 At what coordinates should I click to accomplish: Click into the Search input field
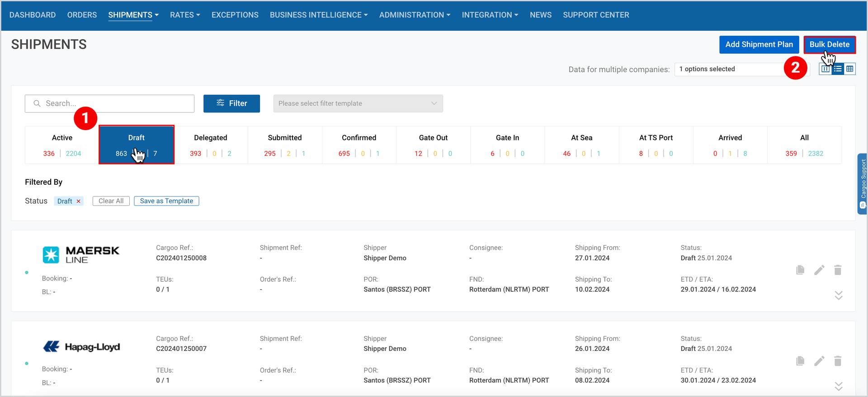(x=109, y=103)
